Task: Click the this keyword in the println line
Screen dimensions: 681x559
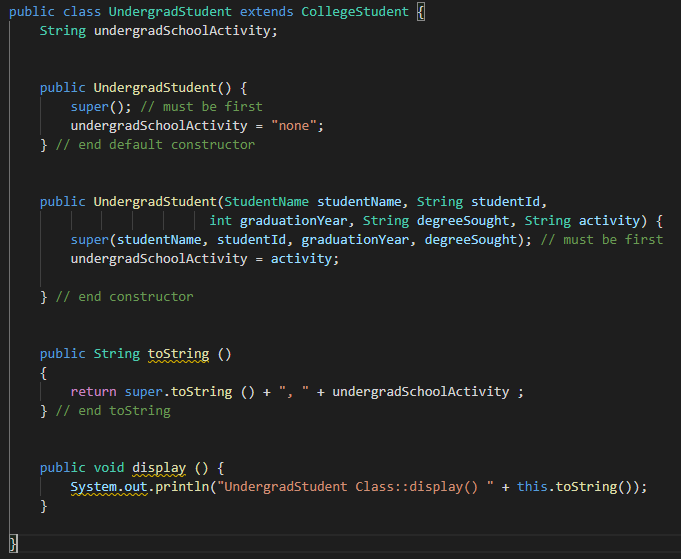Action: 532,487
